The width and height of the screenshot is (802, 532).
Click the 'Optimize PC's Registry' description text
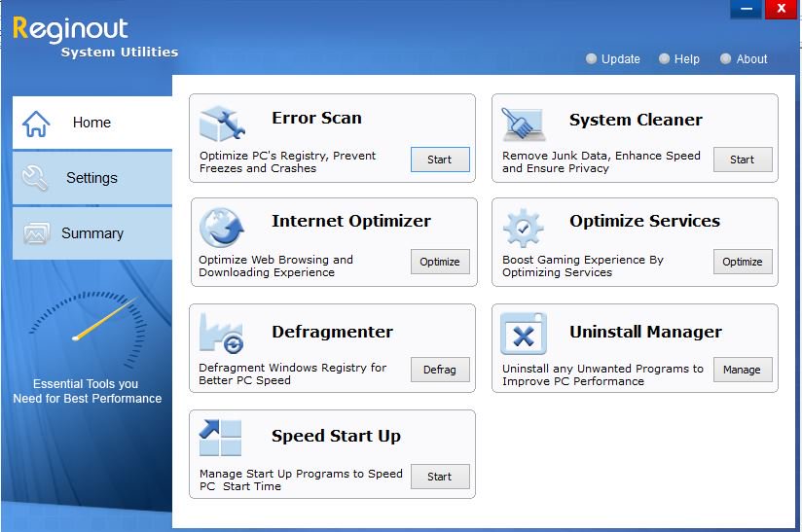pos(287,162)
